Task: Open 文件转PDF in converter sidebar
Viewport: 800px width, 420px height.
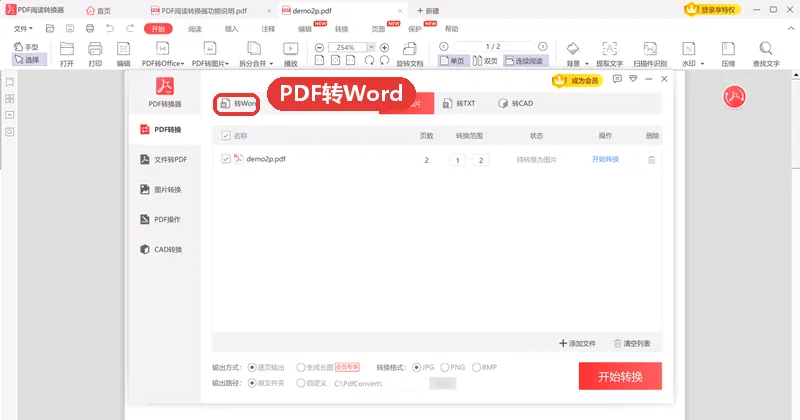Action: click(164, 160)
